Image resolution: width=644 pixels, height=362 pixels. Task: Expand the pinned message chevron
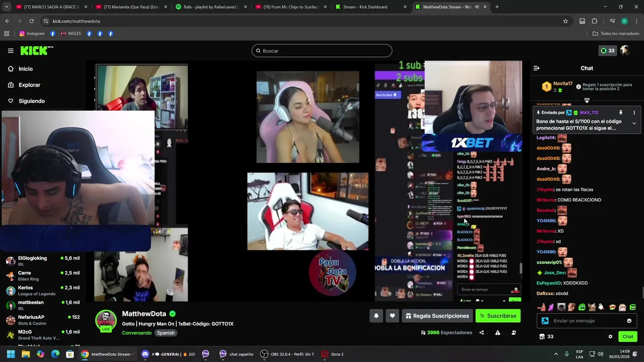coord(634,123)
